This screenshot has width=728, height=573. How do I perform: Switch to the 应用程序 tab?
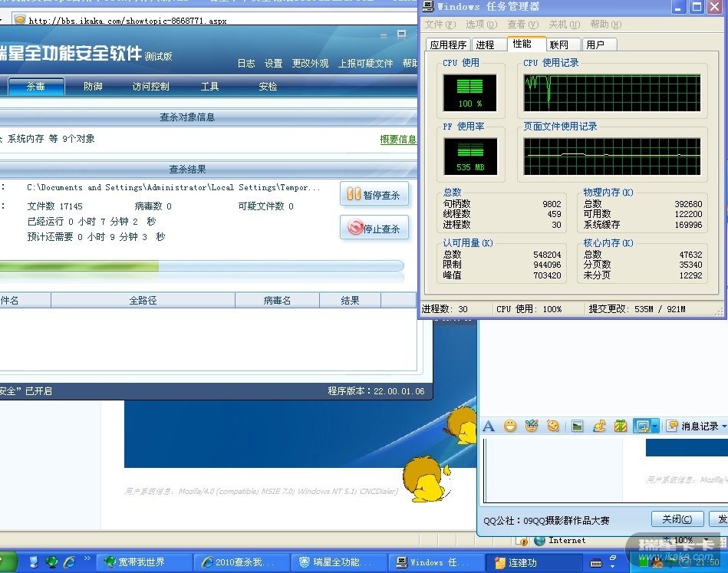(448, 44)
